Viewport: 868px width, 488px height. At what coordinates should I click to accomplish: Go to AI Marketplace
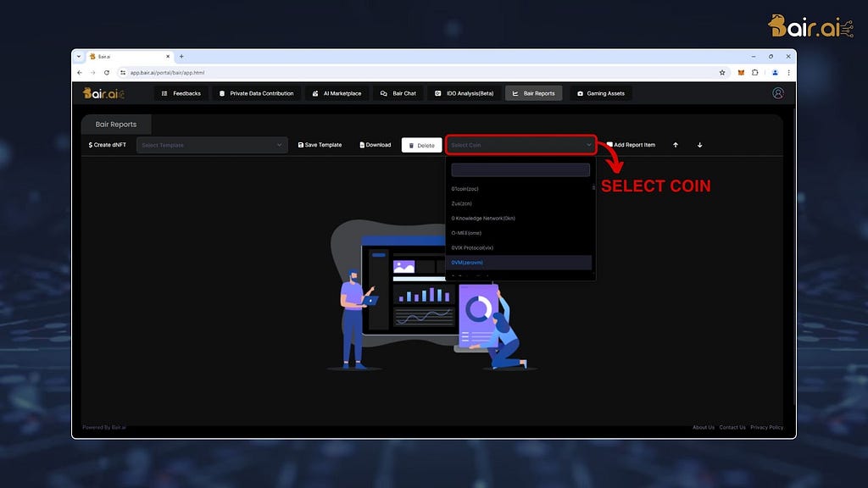click(337, 93)
